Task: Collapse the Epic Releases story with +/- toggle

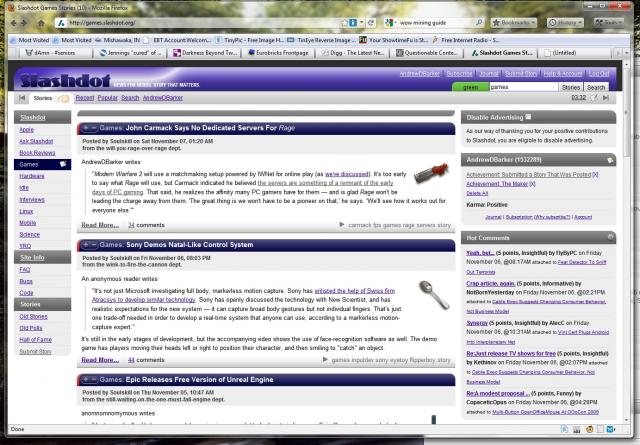Action: (x=89, y=380)
